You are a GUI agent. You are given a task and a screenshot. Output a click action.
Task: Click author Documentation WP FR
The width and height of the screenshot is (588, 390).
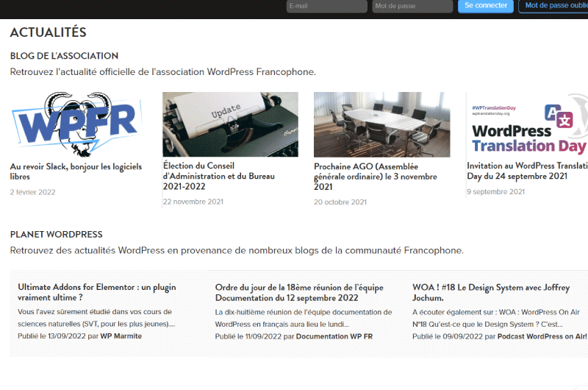tap(334, 336)
